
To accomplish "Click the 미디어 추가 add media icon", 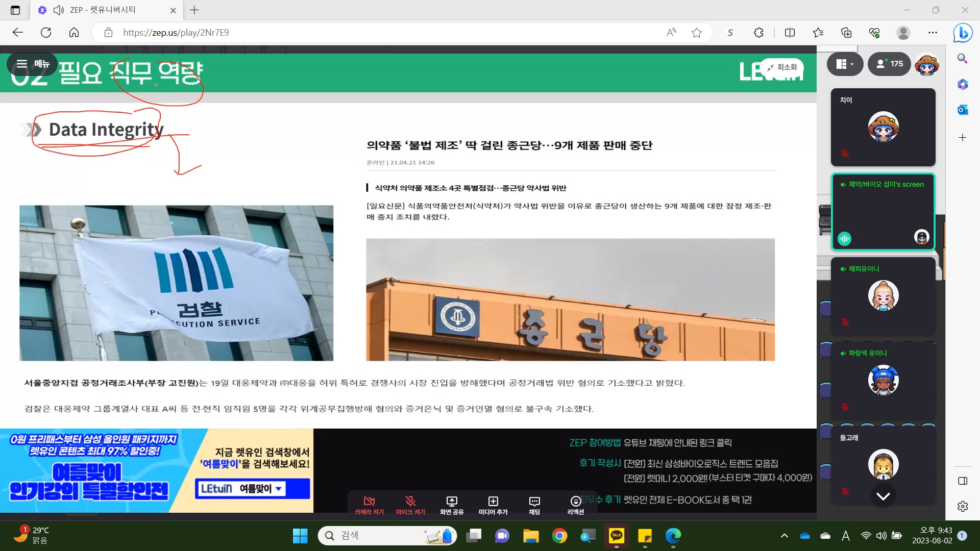I will (493, 502).
